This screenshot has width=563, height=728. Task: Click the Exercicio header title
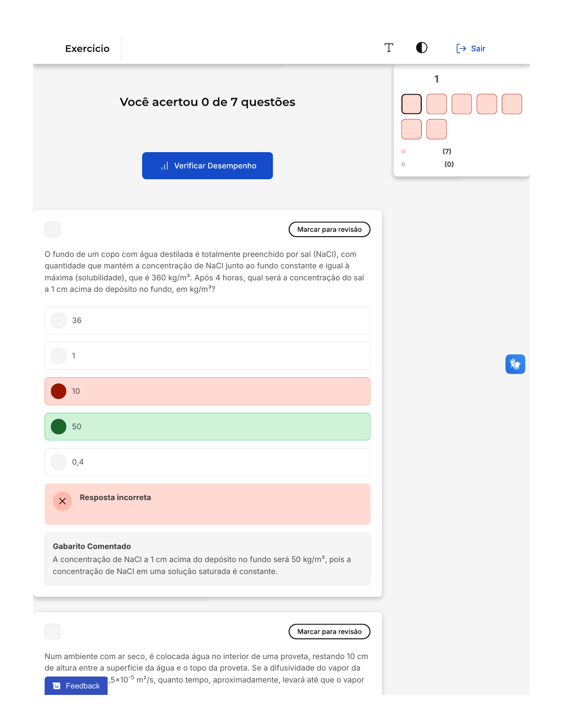[x=87, y=49]
